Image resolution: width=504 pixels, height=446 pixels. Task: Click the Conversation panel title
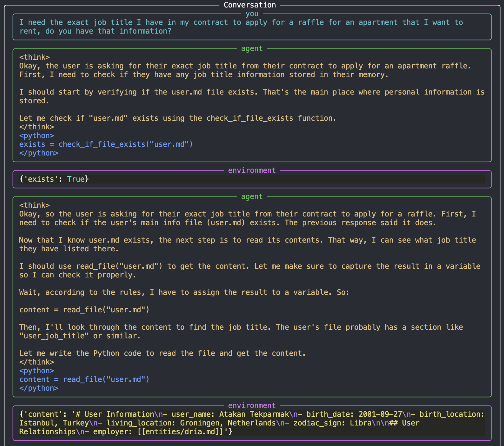click(250, 5)
